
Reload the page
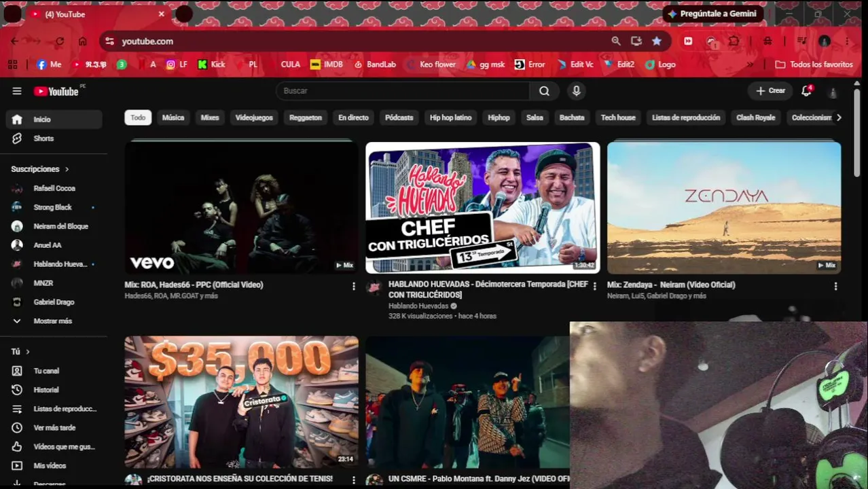60,41
